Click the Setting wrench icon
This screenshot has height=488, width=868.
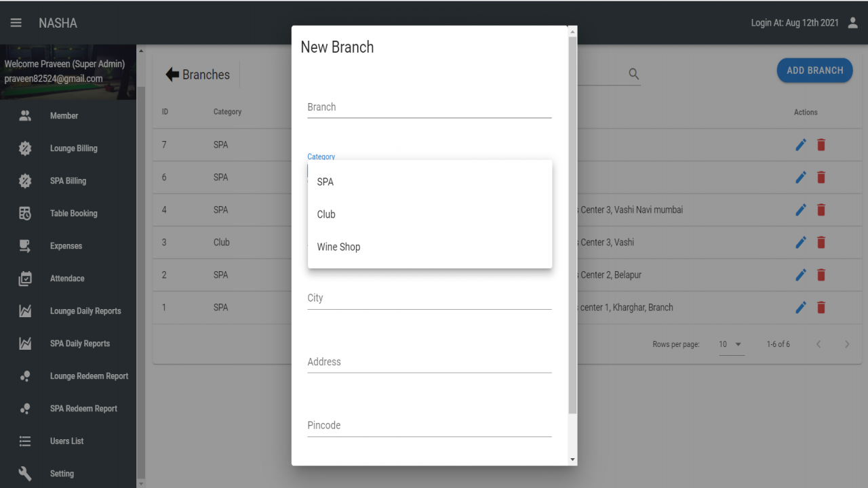pos(25,474)
